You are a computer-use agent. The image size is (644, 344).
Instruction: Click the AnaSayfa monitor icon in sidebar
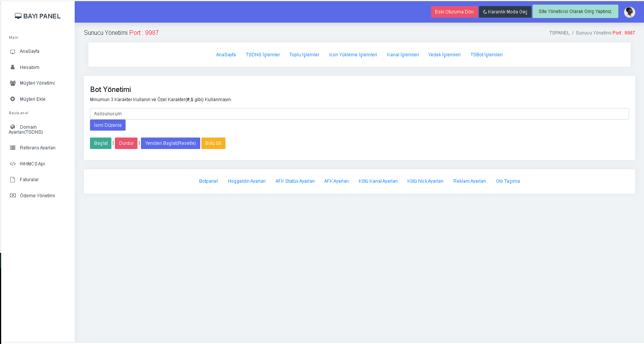click(x=13, y=52)
